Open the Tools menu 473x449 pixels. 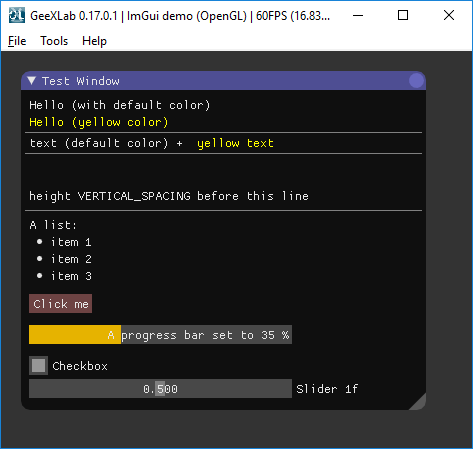point(54,41)
